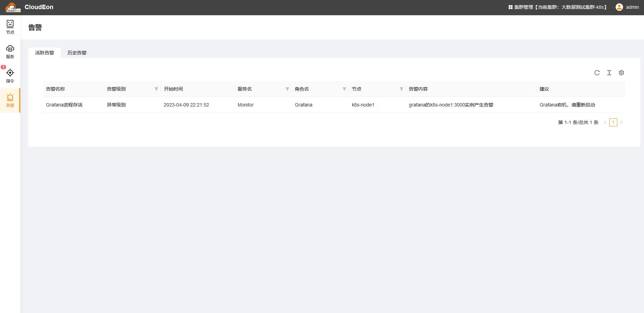Click the 告警名称 column header

pos(55,89)
